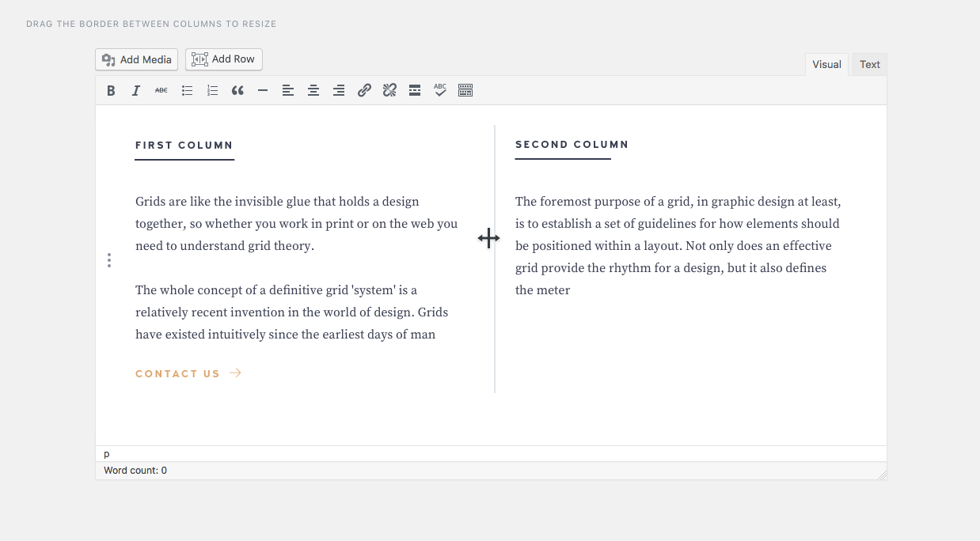The width and height of the screenshot is (980, 541).
Task: Align text left
Action: pos(288,91)
